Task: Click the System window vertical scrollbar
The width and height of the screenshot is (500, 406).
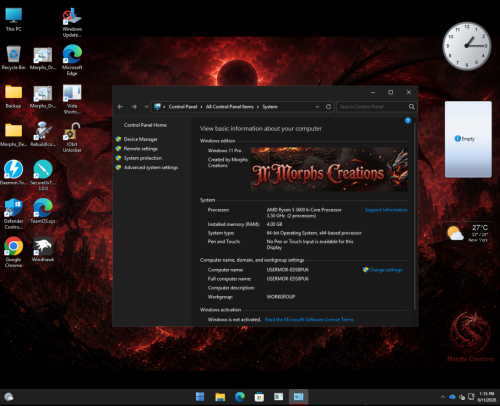Action: 415,216
